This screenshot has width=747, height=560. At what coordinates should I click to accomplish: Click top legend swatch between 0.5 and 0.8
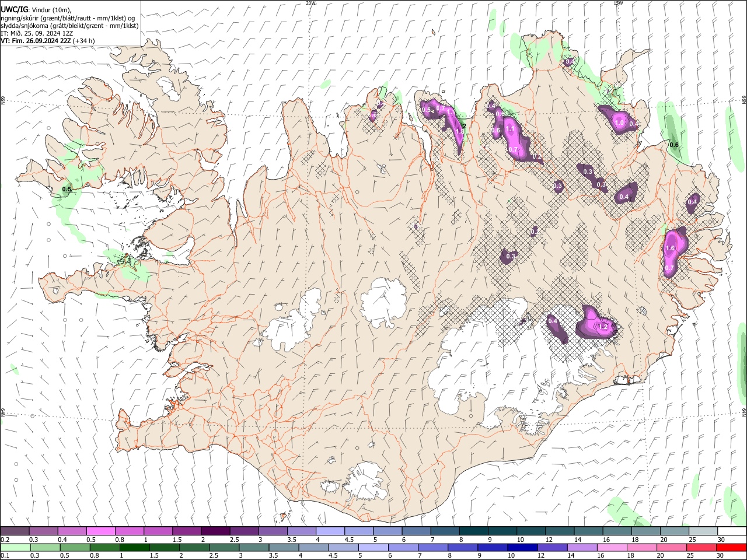coord(100,531)
